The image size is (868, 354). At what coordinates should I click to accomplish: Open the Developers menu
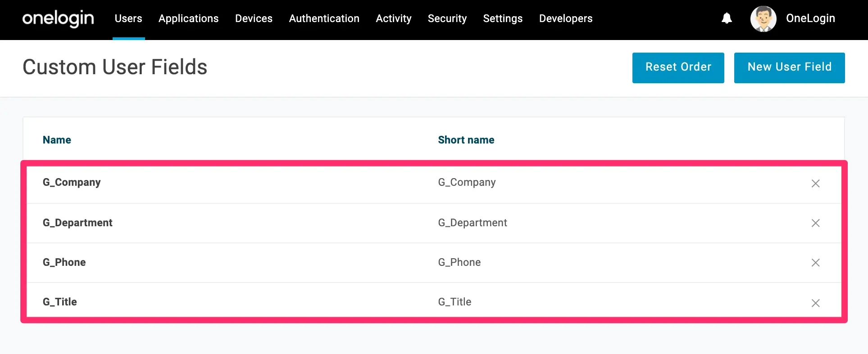click(566, 18)
